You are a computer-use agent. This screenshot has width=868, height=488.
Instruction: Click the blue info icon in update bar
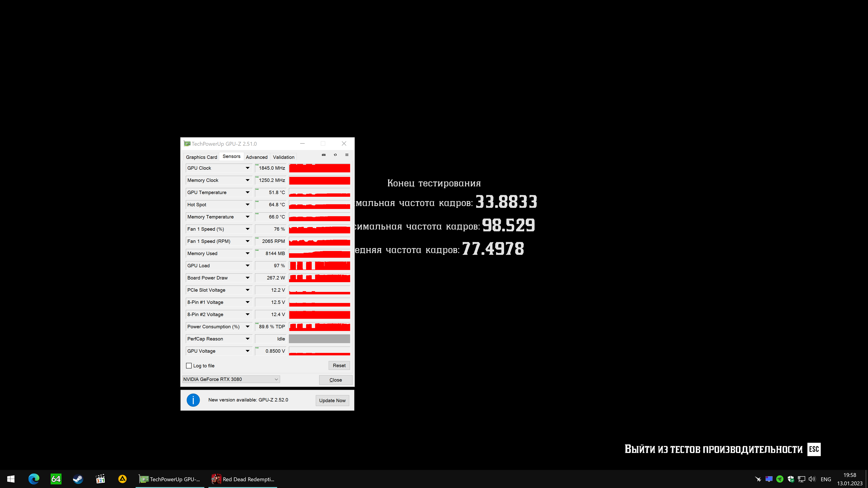[193, 400]
